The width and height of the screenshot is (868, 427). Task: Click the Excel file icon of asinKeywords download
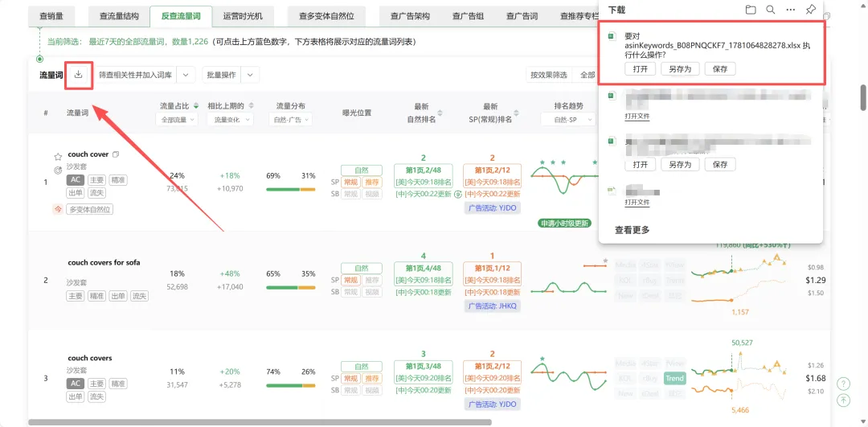612,36
